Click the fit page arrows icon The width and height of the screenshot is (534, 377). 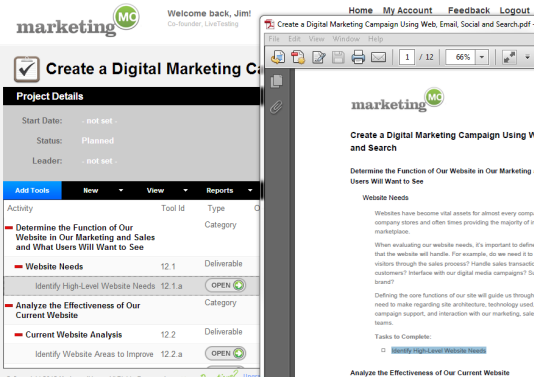[x=509, y=57]
